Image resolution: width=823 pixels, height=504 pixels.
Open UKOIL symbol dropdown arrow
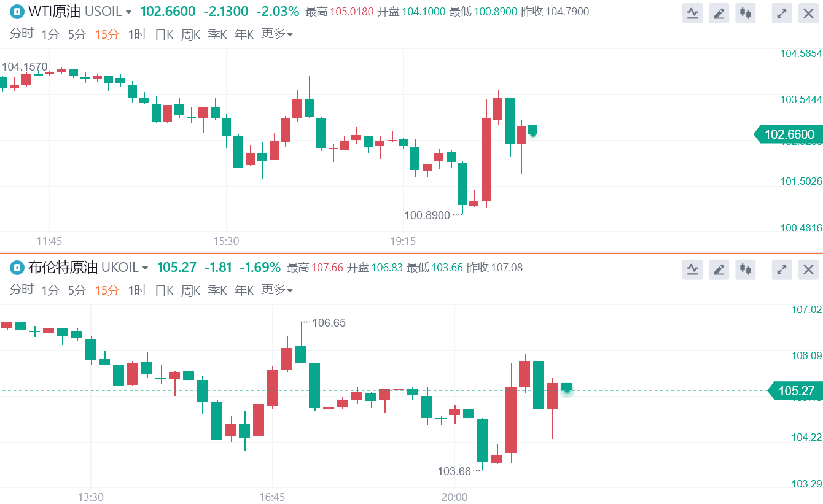145,268
